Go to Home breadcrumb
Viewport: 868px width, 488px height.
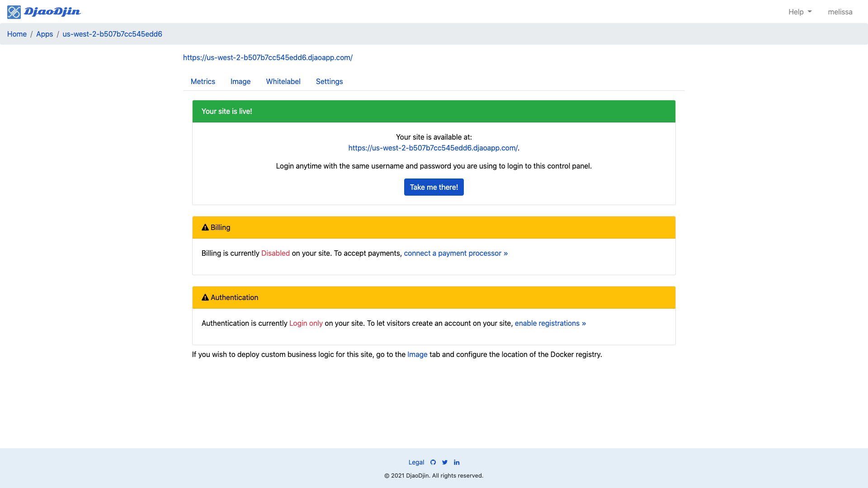(x=17, y=34)
